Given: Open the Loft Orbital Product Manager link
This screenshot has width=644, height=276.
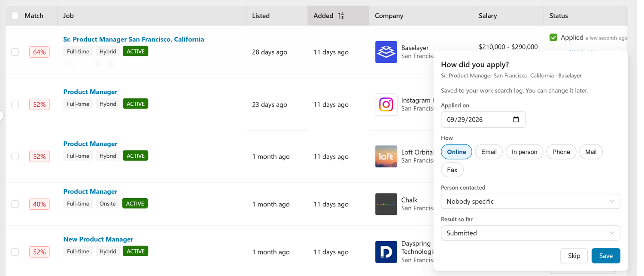Looking at the screenshot, I should pyautogui.click(x=90, y=144).
